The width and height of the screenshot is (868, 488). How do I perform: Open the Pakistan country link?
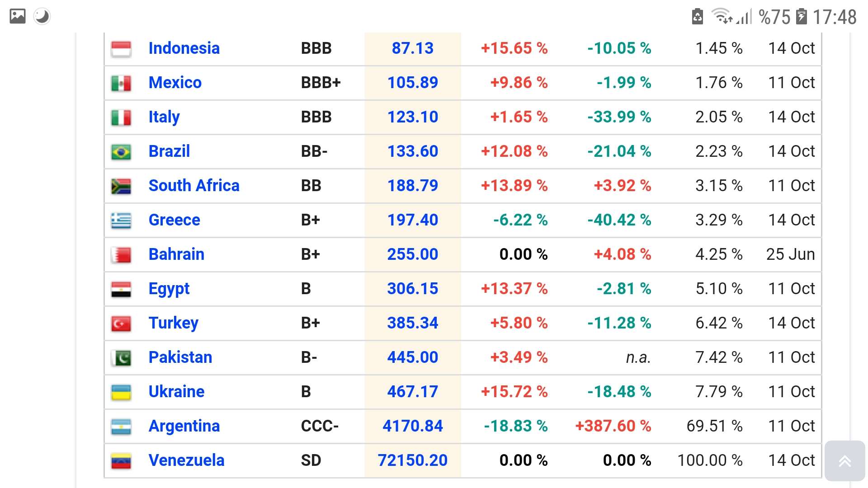180,357
